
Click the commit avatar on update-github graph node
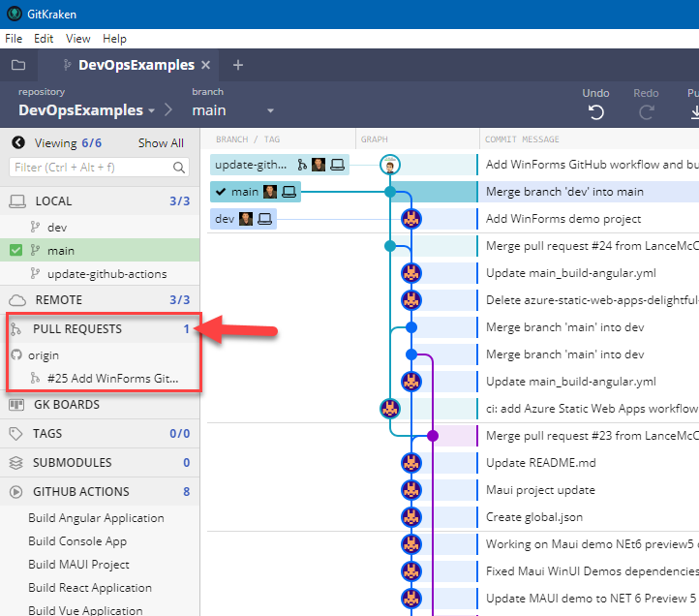[x=389, y=165]
